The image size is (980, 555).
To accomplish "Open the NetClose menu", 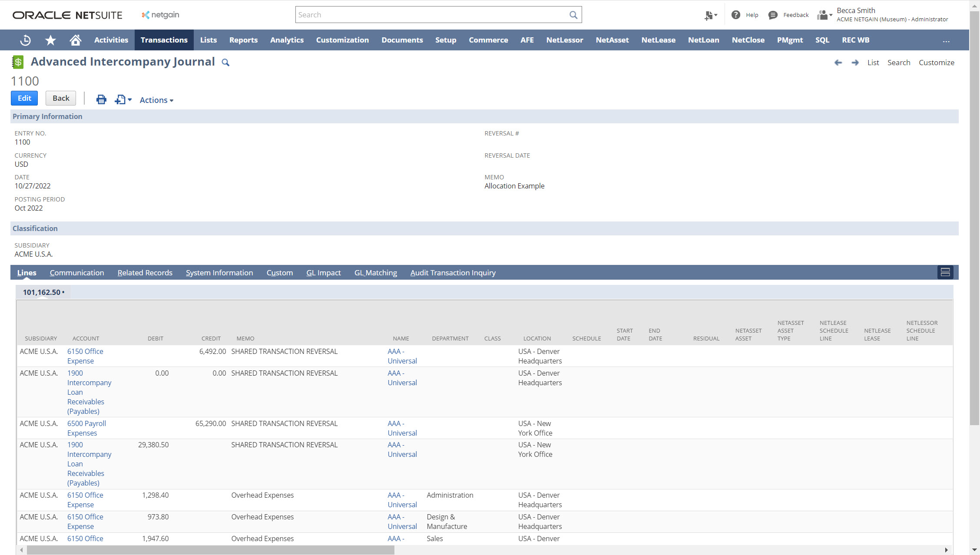I will pos(748,40).
